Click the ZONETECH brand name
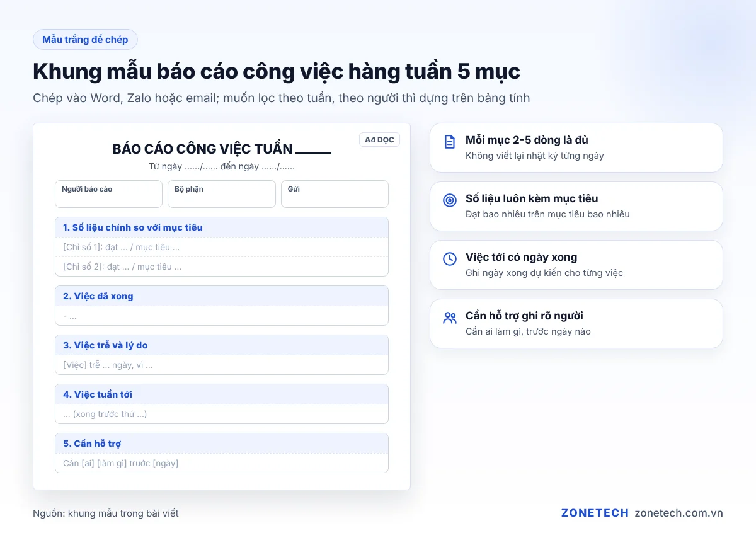The image size is (756, 545). tap(595, 513)
